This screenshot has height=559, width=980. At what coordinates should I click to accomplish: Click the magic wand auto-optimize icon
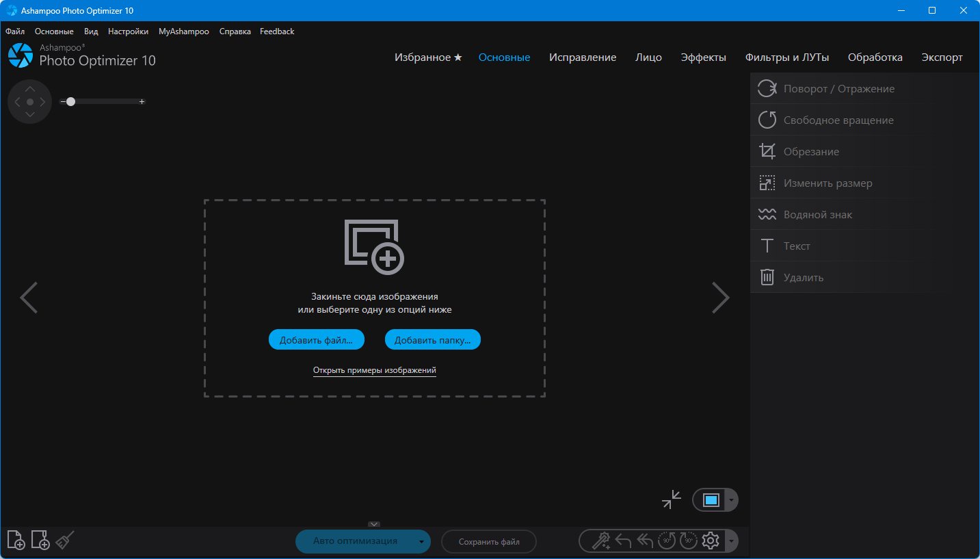[600, 541]
